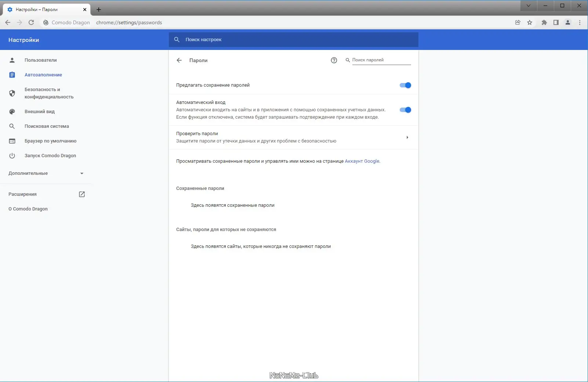Follow the Аккаунт Google link
This screenshot has height=382, width=588.
[x=362, y=161]
